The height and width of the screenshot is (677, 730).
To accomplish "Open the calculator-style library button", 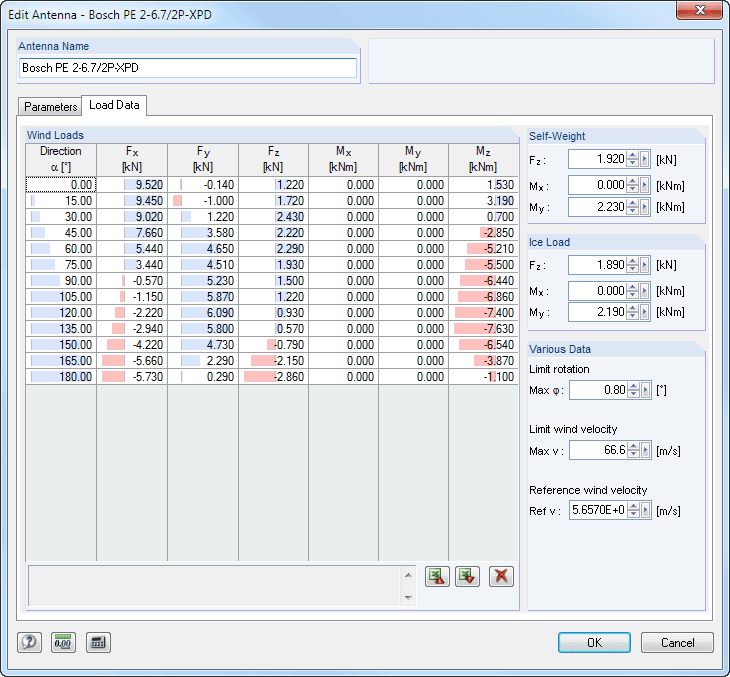I will click(98, 643).
